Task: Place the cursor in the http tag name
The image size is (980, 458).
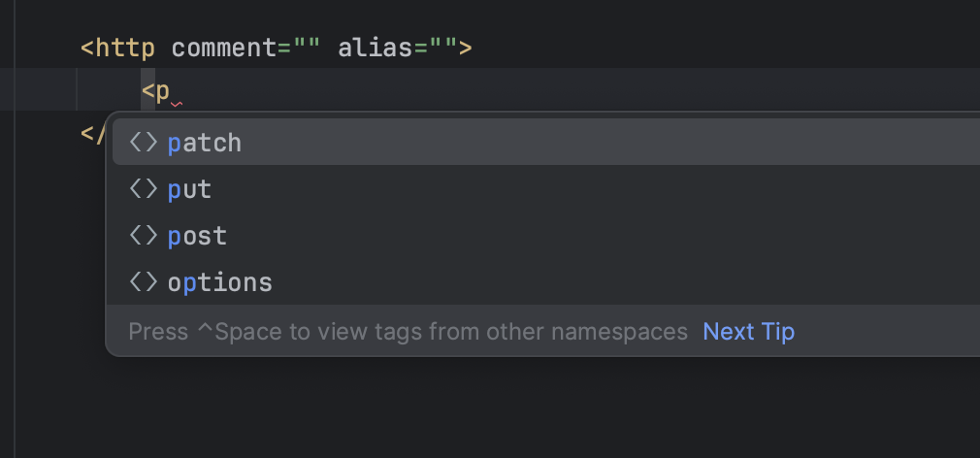Action: tap(125, 48)
